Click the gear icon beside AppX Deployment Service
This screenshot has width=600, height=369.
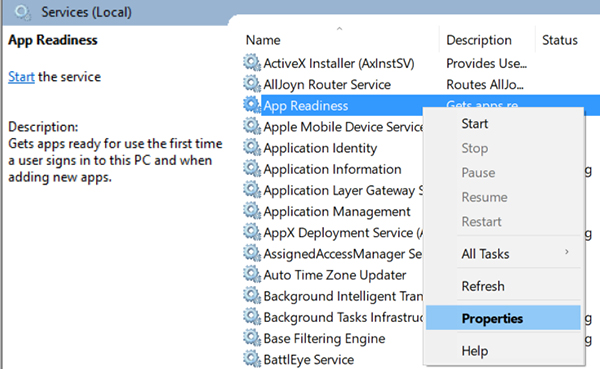coord(252,232)
